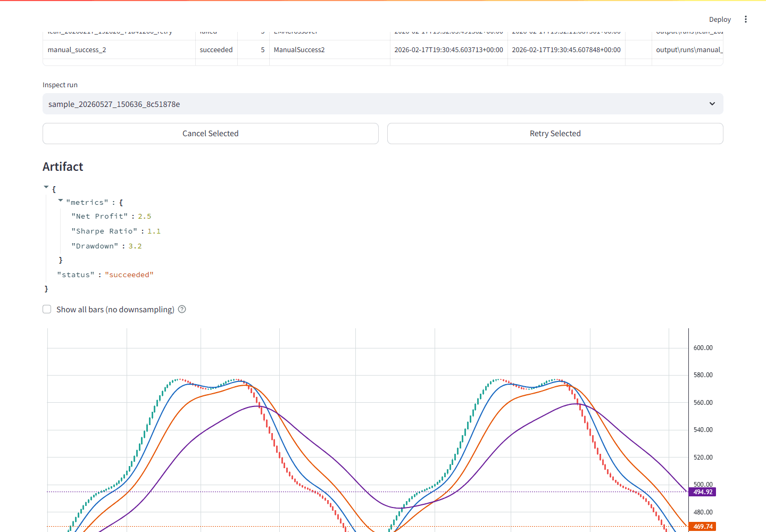Click the Artifact heading
The height and width of the screenshot is (532, 766).
pos(63,167)
